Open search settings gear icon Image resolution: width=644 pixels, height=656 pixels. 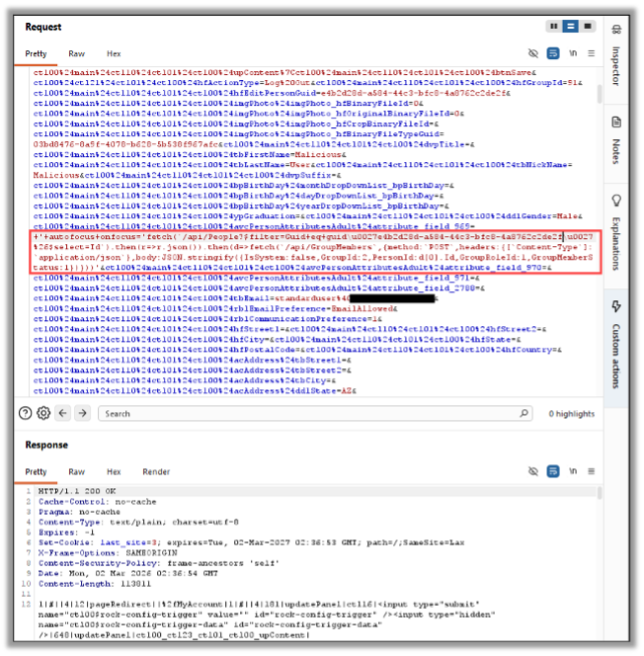pyautogui.click(x=43, y=413)
